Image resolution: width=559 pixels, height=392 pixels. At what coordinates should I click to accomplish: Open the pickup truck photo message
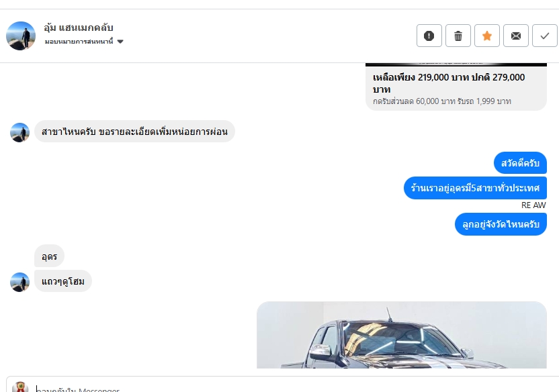click(401, 335)
